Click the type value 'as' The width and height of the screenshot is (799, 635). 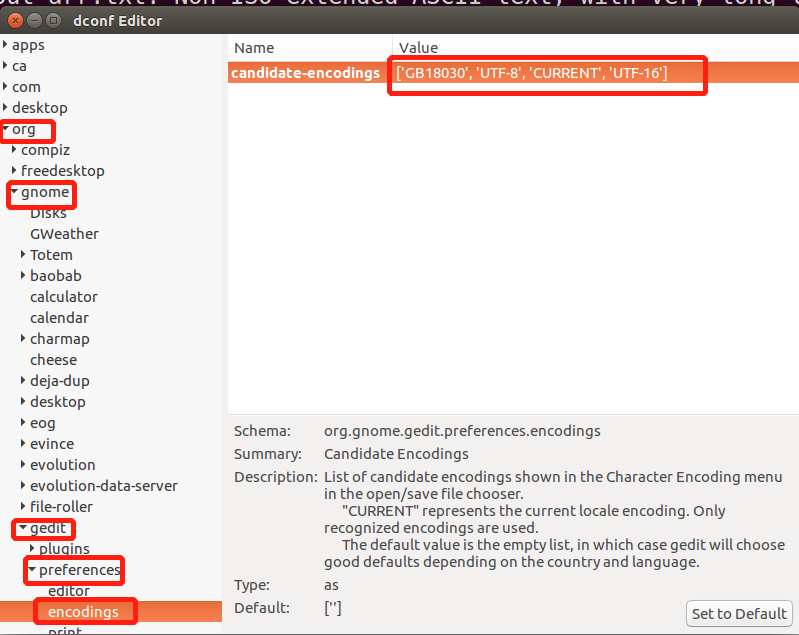331,585
